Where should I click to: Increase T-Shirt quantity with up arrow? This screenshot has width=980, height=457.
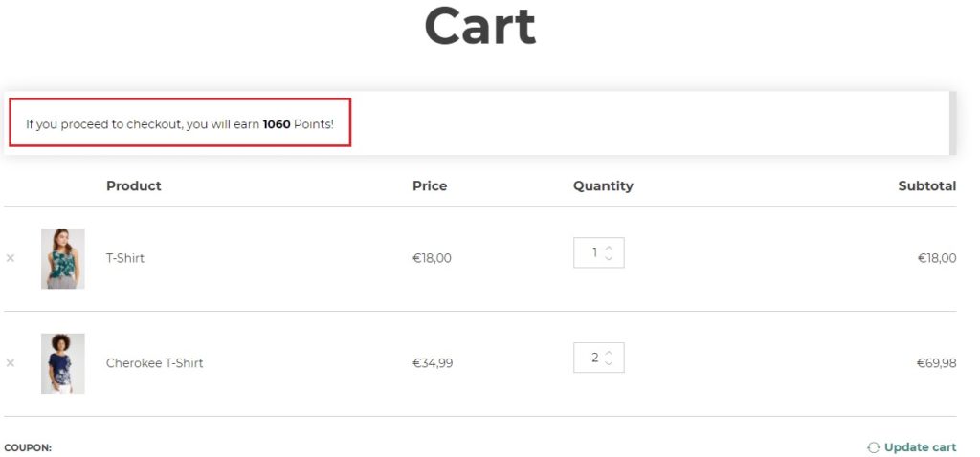click(609, 248)
